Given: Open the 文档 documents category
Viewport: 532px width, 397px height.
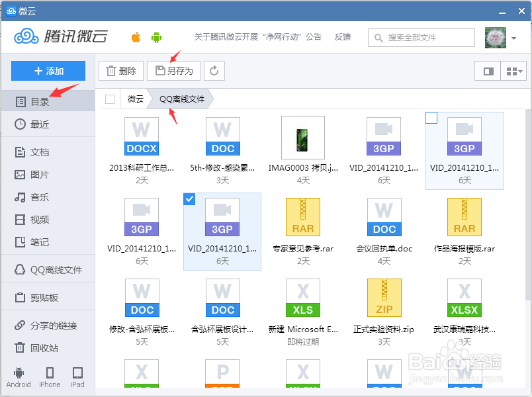Looking at the screenshot, I should pos(48,152).
